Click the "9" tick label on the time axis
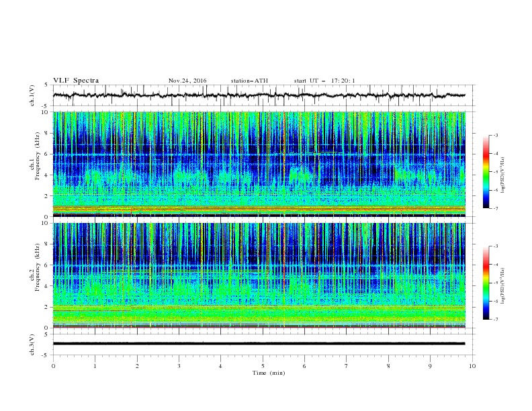The width and height of the screenshot is (532, 411). 430,366
